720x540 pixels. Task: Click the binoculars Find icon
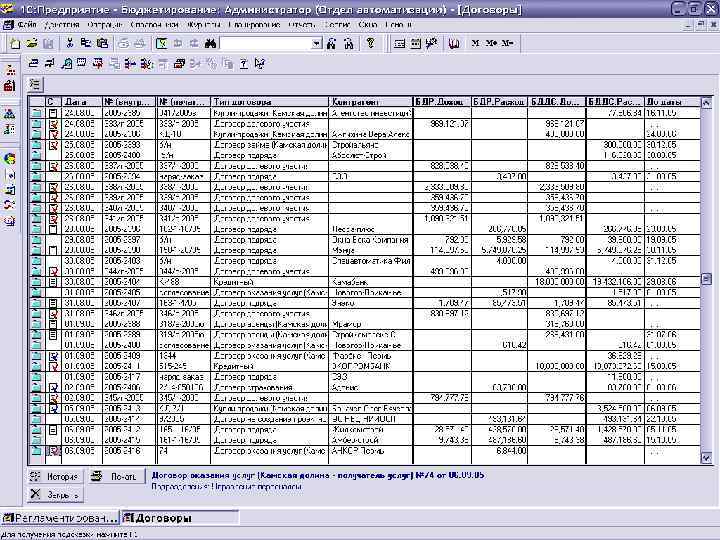click(x=210, y=44)
